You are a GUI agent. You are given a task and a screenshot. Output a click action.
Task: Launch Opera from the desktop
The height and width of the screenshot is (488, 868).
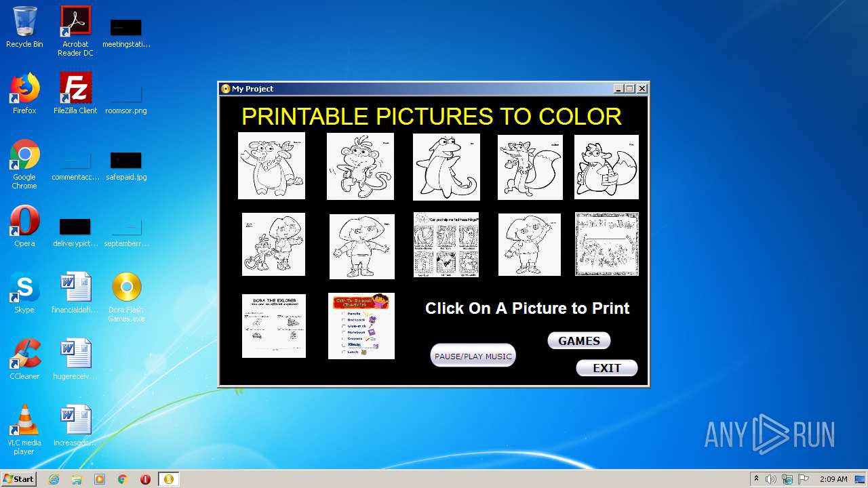coord(24,226)
